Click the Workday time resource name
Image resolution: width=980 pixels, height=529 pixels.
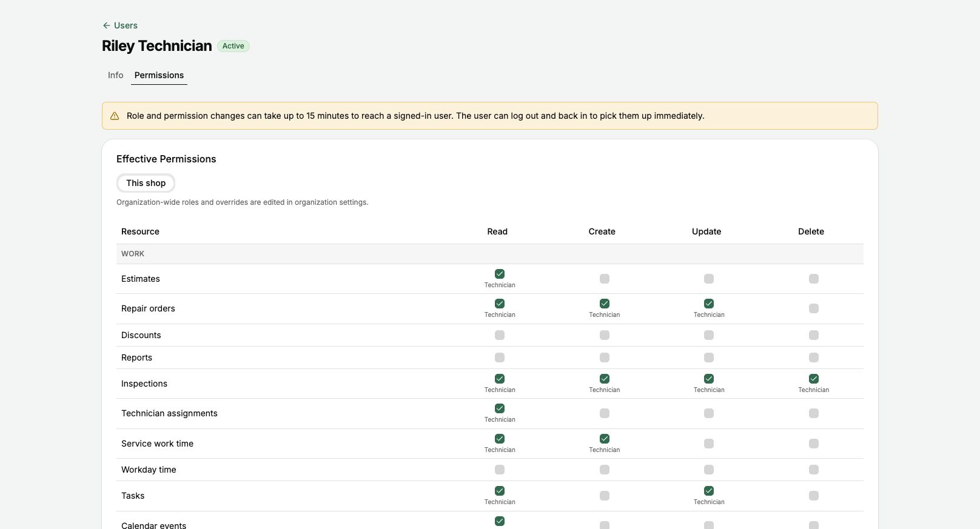149,470
